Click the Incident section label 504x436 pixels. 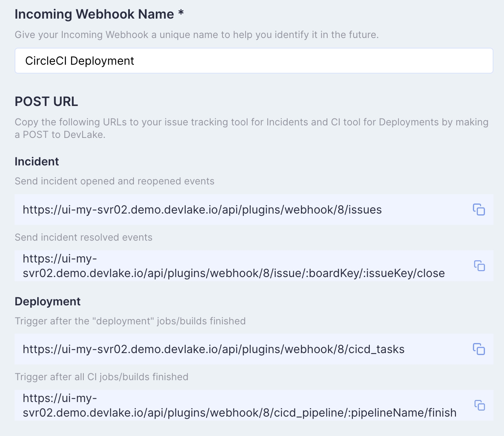coord(36,161)
